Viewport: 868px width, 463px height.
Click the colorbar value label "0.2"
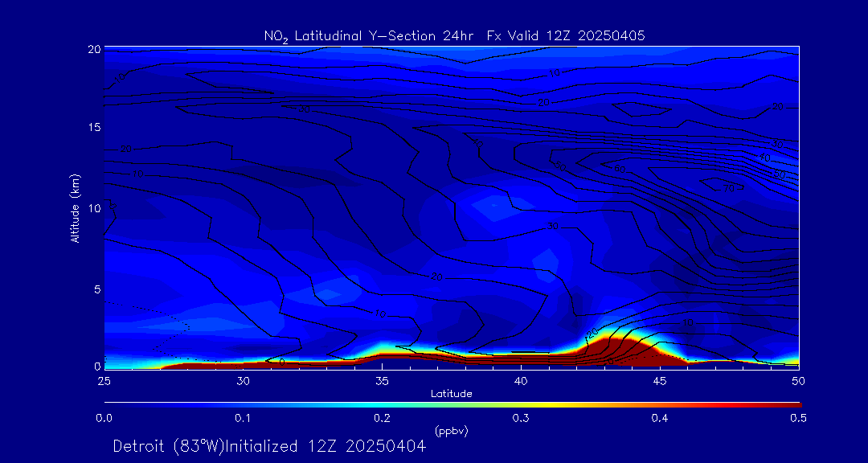pyautogui.click(x=382, y=419)
